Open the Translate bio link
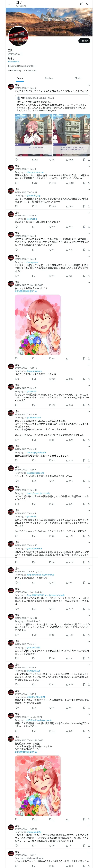 pos(14,62)
